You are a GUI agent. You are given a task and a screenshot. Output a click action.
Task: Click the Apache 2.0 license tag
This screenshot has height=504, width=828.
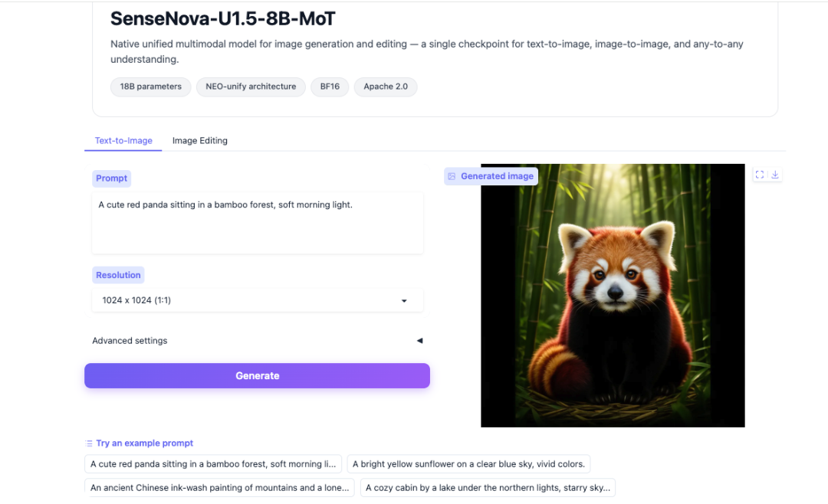[386, 87]
